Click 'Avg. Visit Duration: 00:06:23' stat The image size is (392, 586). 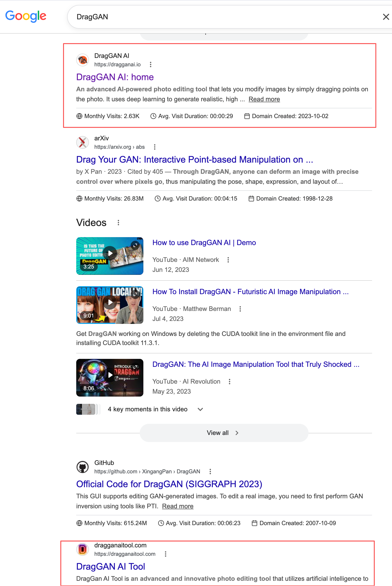point(199,523)
